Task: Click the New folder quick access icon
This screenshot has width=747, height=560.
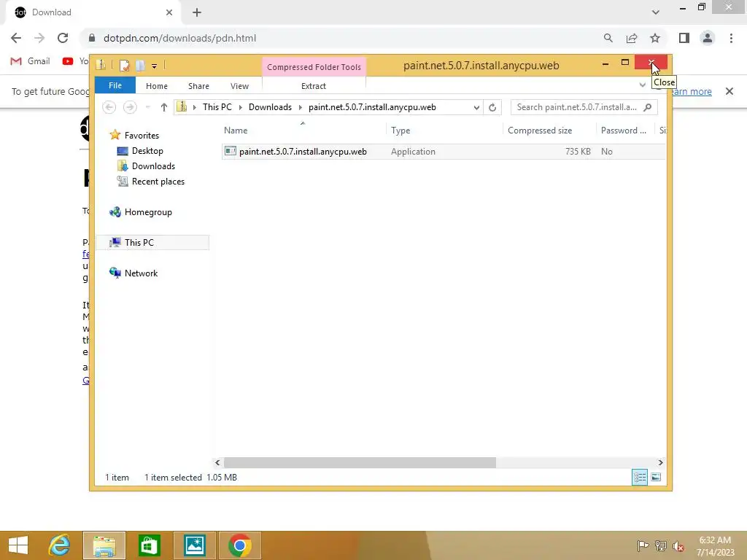Action: click(x=140, y=65)
